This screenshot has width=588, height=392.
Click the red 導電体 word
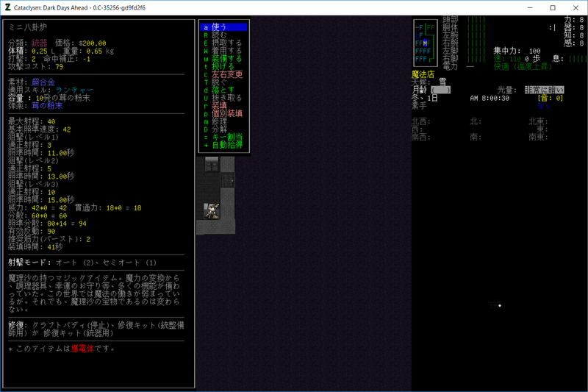click(x=82, y=349)
